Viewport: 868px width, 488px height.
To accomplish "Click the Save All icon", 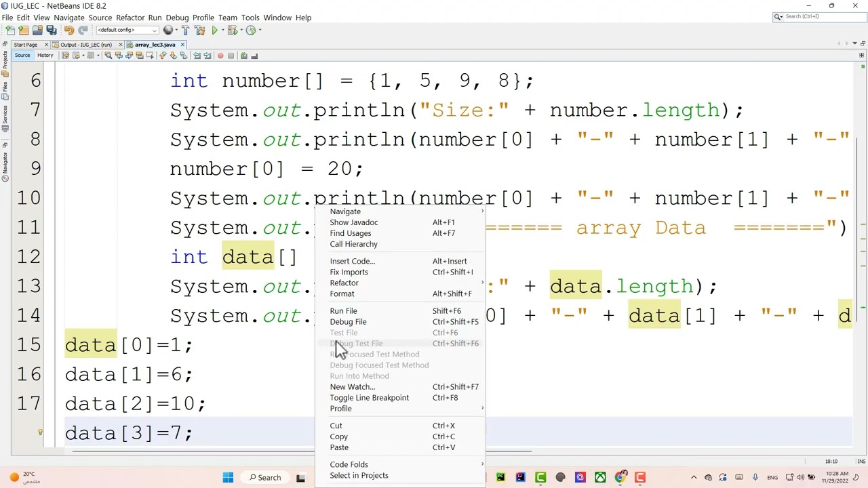I will point(51,30).
